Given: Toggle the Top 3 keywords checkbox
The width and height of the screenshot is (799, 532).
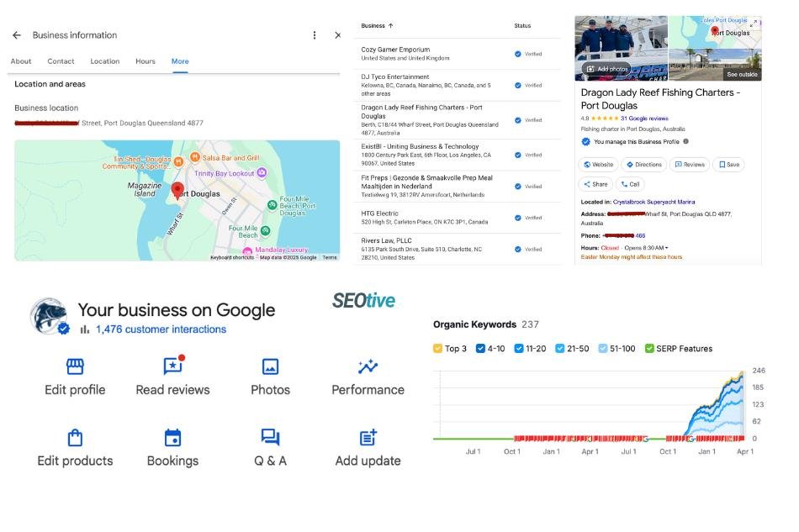Looking at the screenshot, I should (437, 348).
